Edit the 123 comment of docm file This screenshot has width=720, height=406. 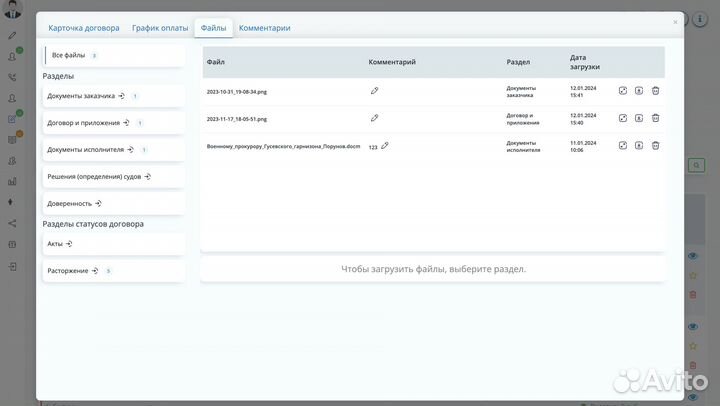point(384,146)
